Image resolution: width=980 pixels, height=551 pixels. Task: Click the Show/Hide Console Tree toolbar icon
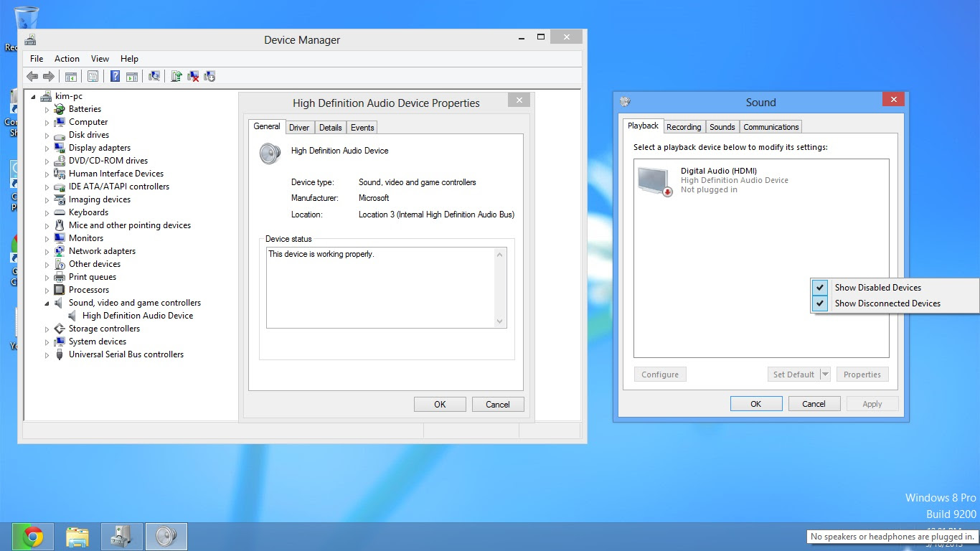[71, 76]
